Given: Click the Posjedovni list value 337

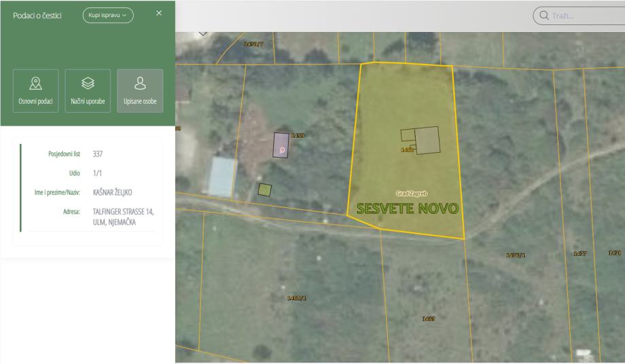Looking at the screenshot, I should [98, 153].
